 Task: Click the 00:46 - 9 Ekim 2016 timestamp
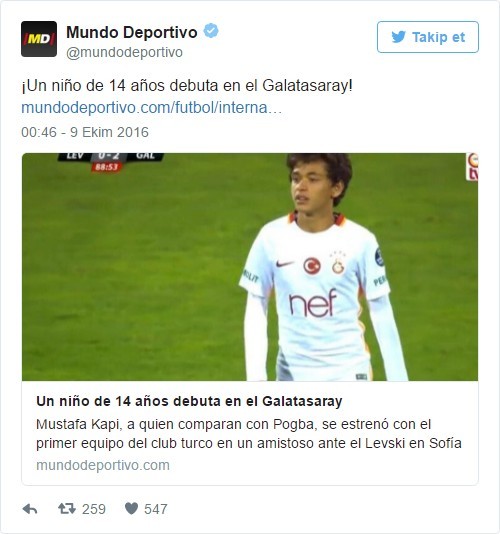pos(85,132)
